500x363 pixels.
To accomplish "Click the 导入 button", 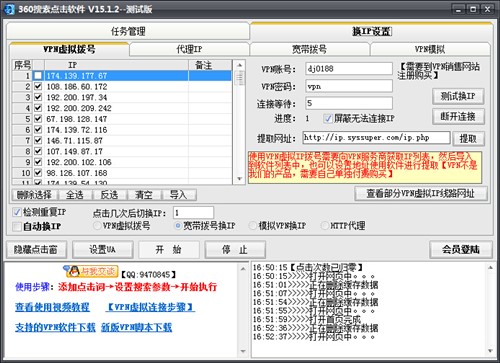I will tap(179, 195).
